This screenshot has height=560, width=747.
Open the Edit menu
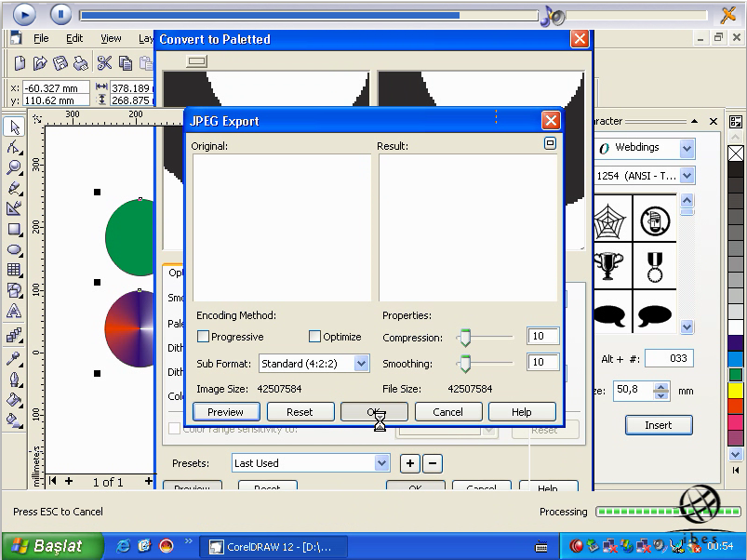click(x=74, y=38)
